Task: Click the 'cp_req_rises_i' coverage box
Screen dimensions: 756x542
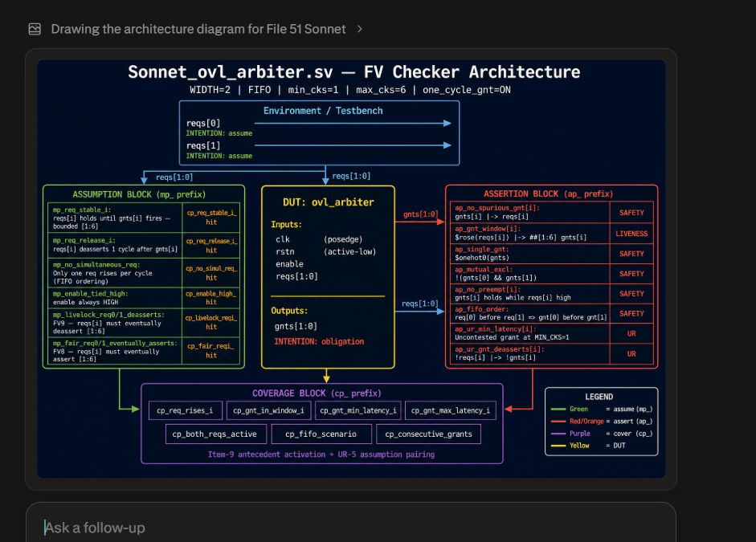Action: pos(186,410)
